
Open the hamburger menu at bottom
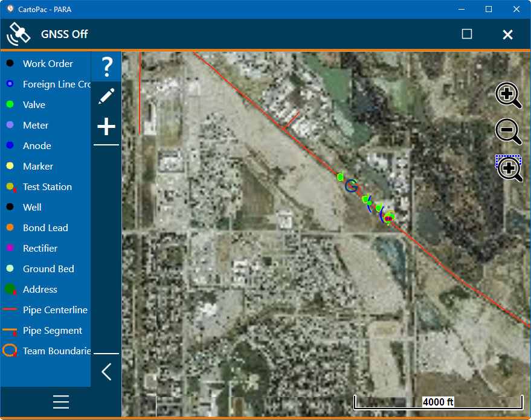[x=61, y=402]
